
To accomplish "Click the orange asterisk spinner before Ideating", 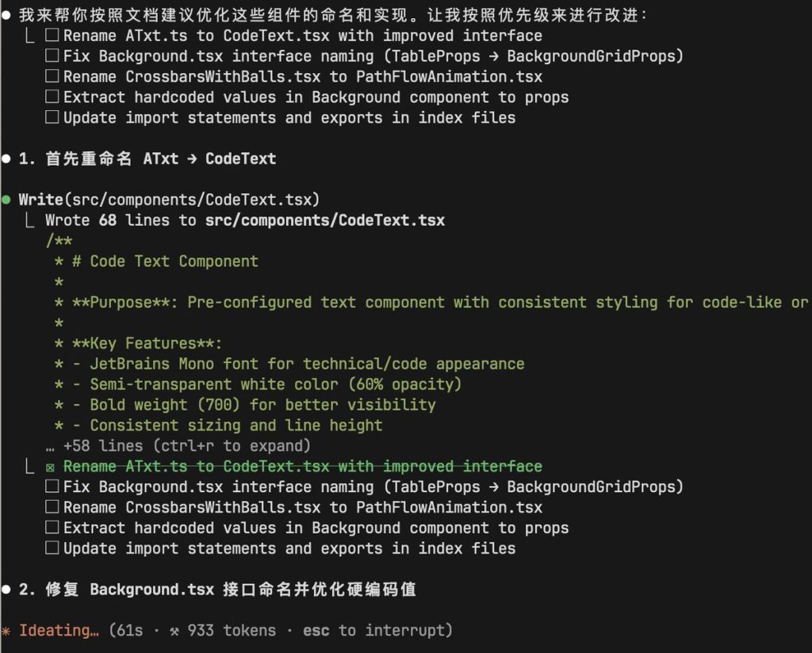I will [x=6, y=632].
